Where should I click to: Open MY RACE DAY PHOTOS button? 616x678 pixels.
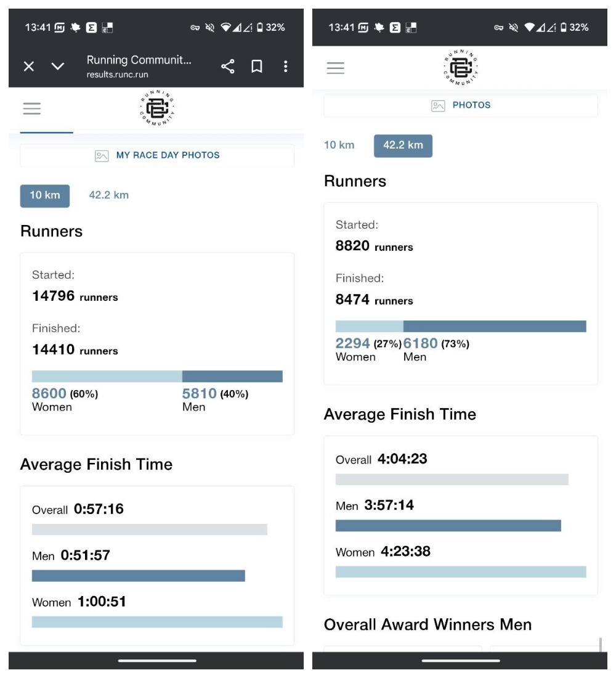click(x=157, y=155)
